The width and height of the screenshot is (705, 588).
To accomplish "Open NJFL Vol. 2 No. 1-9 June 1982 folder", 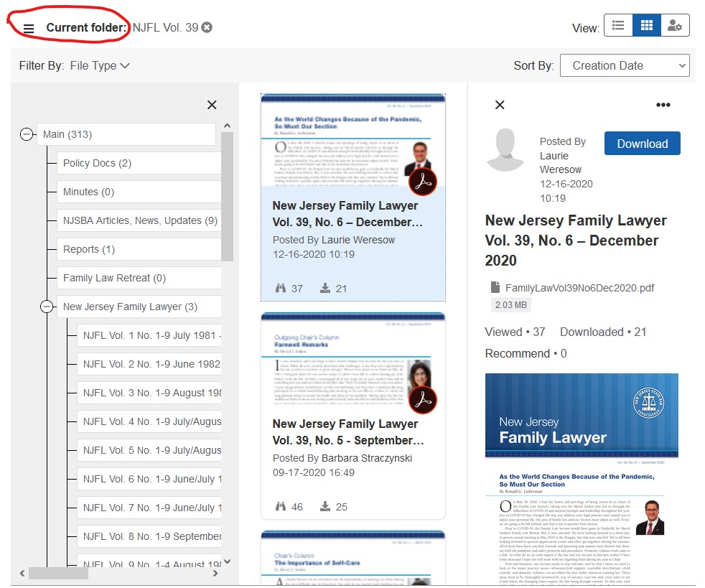I will click(x=149, y=364).
